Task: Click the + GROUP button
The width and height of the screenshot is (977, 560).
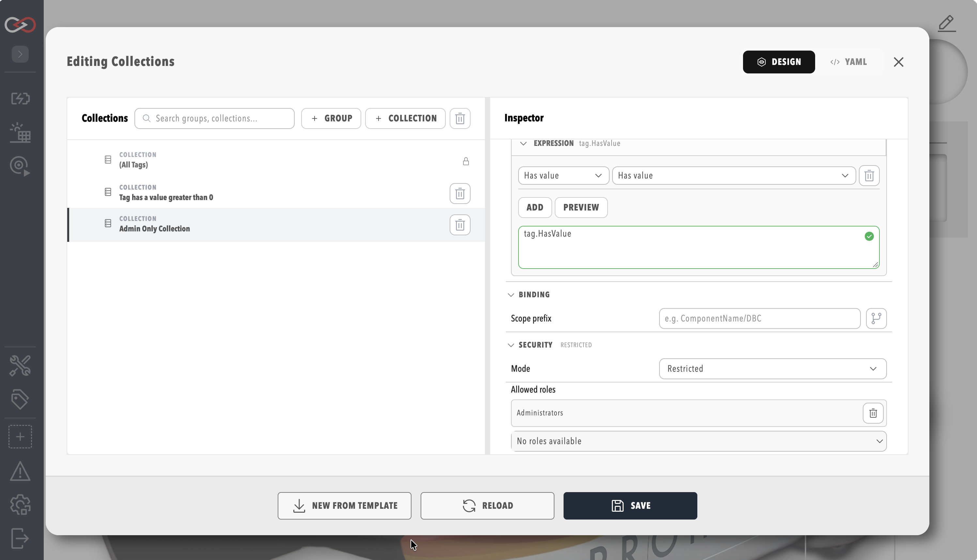Action: click(x=331, y=118)
